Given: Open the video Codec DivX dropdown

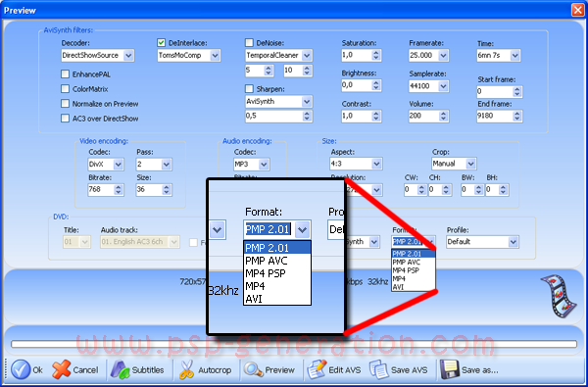Looking at the screenshot, I should [x=119, y=165].
